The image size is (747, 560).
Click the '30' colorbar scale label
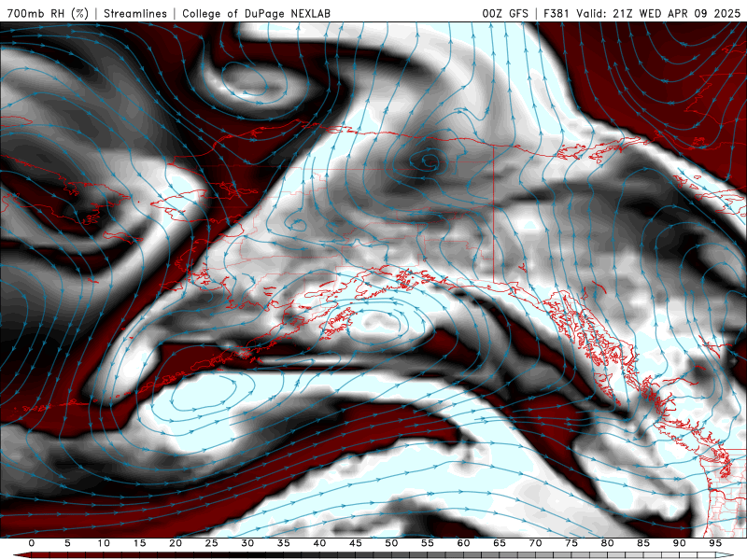coord(247,543)
